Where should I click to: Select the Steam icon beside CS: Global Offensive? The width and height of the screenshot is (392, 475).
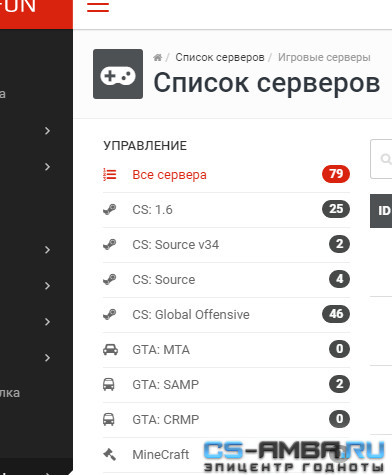[110, 314]
